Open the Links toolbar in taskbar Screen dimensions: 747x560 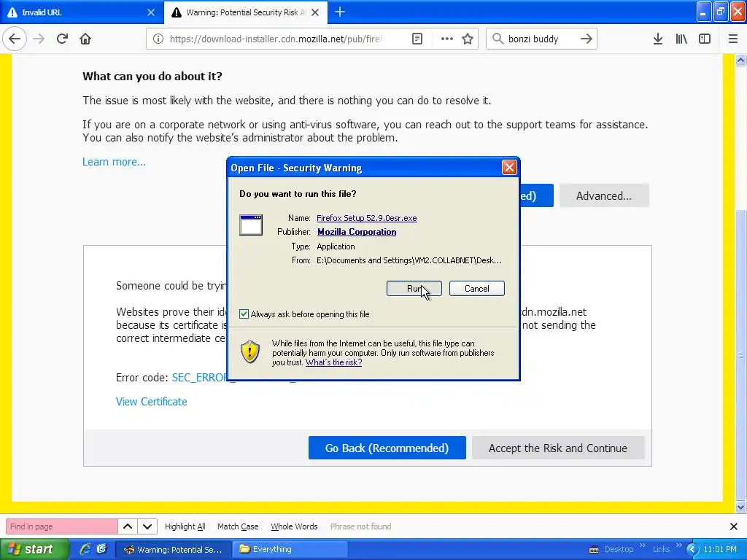[661, 549]
